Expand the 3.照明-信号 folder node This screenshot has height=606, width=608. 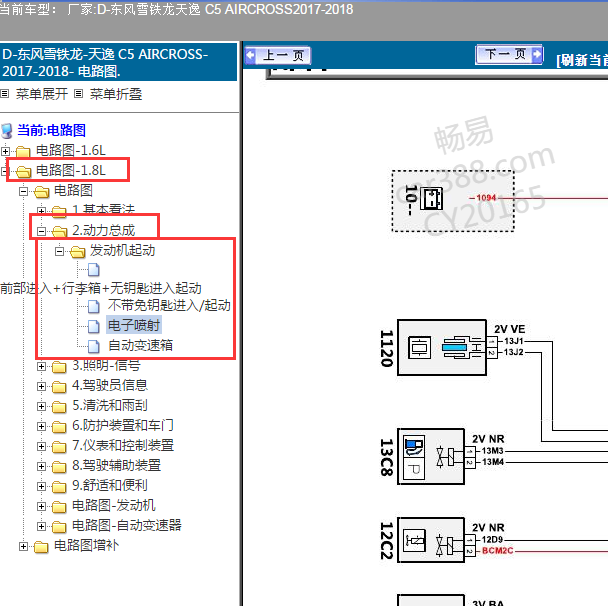pyautogui.click(x=41, y=366)
